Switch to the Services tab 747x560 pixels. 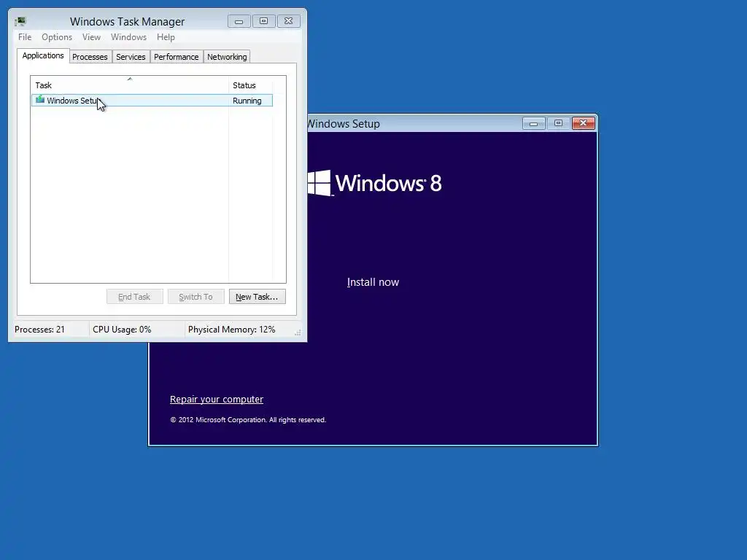coord(131,57)
